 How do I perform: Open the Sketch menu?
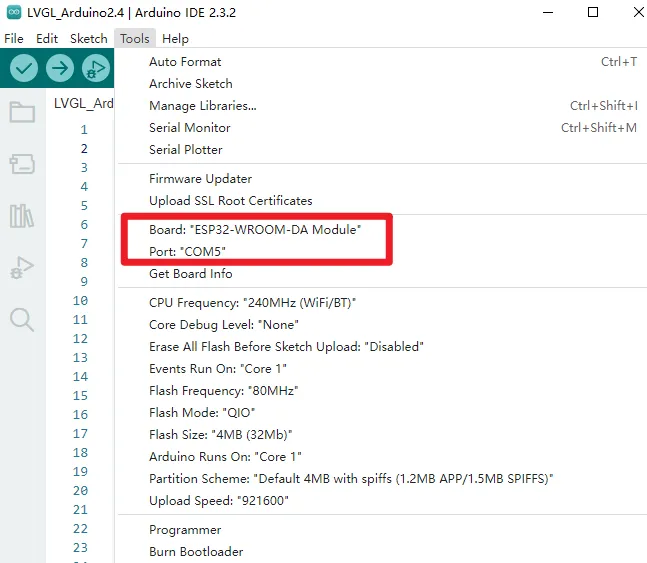coord(88,39)
